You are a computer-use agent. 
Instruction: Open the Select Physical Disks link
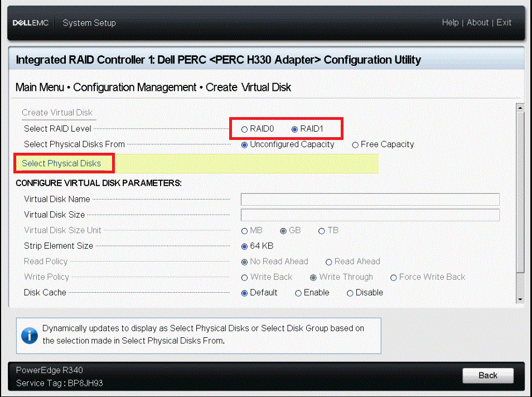pyautogui.click(x=61, y=163)
